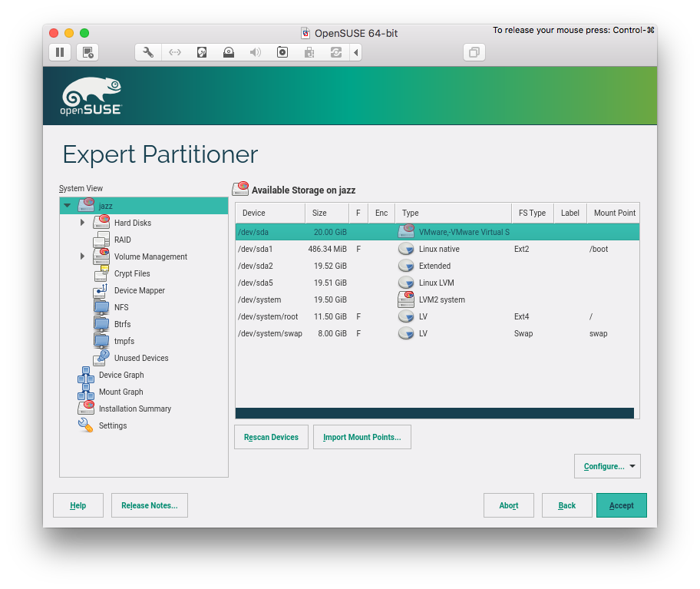700x589 pixels.
Task: Click the Hard Disks drive icon
Action: [x=101, y=222]
